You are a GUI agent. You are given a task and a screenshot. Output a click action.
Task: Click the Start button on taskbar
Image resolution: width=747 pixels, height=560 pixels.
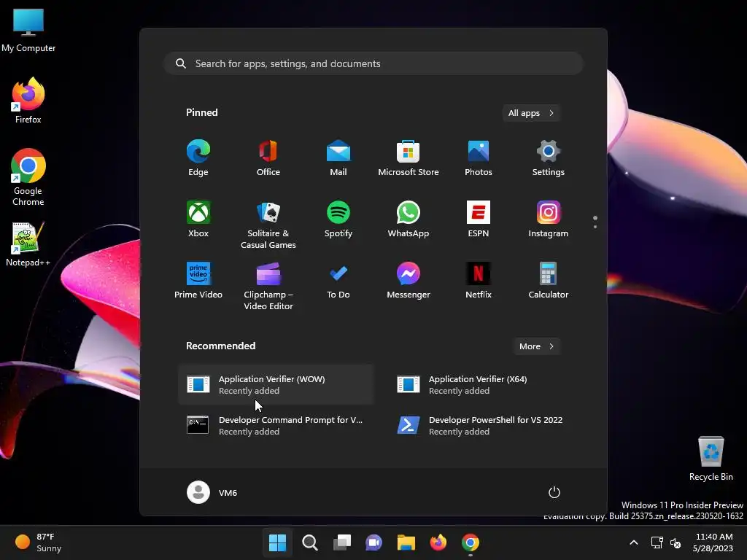[277, 542]
